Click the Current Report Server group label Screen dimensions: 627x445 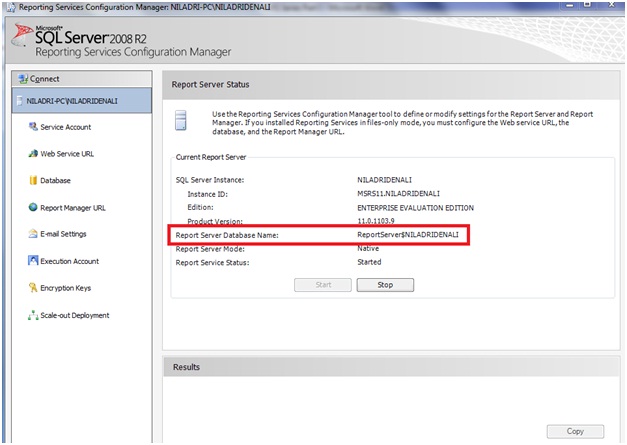211,157
